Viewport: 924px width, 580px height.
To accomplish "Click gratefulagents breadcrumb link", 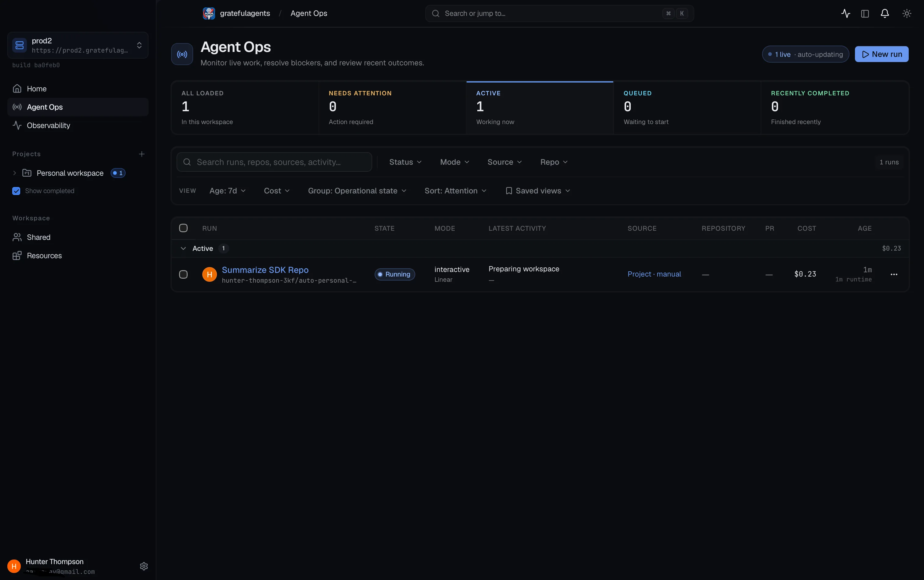I will click(245, 13).
